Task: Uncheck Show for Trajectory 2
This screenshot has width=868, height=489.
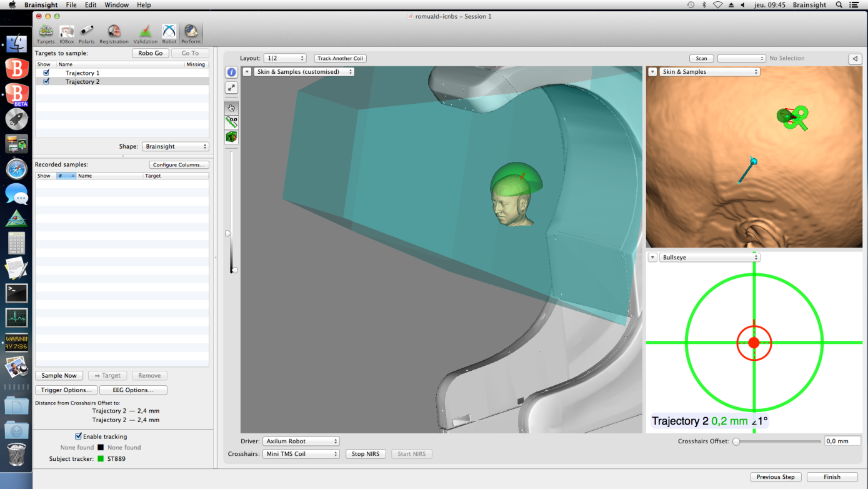Action: (46, 81)
